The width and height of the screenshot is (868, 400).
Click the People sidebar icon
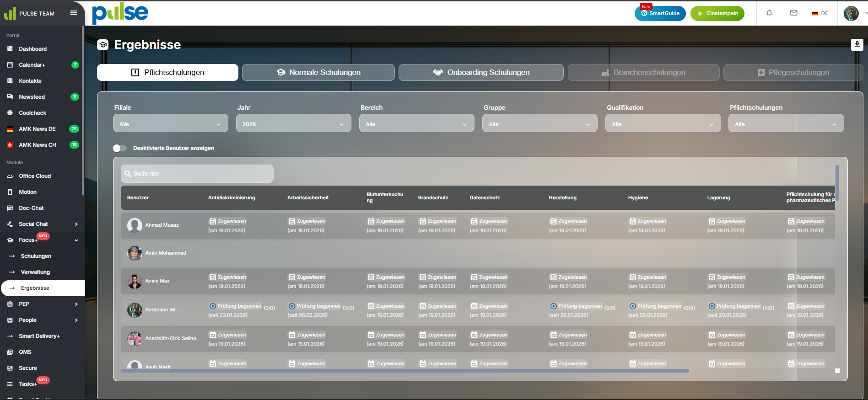coord(10,320)
